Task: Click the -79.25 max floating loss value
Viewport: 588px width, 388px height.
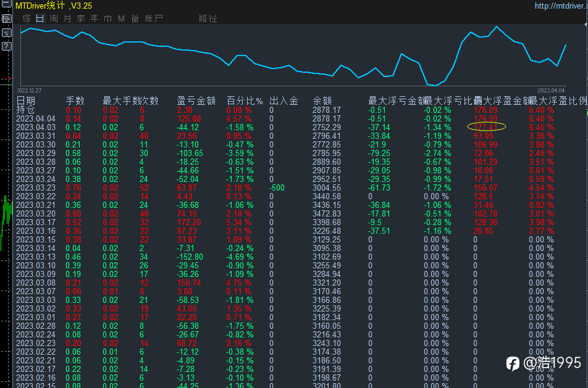Action: point(379,153)
